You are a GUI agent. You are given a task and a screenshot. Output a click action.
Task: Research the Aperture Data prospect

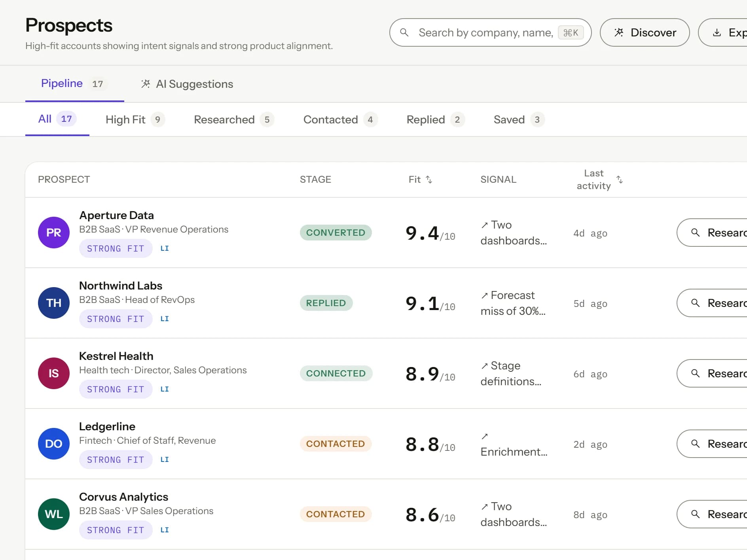pyautogui.click(x=712, y=233)
